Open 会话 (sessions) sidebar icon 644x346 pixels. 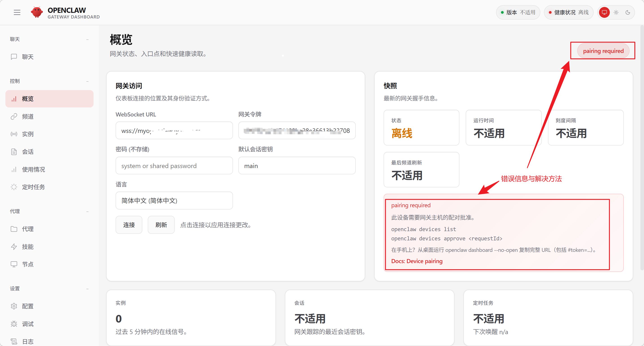pos(14,151)
